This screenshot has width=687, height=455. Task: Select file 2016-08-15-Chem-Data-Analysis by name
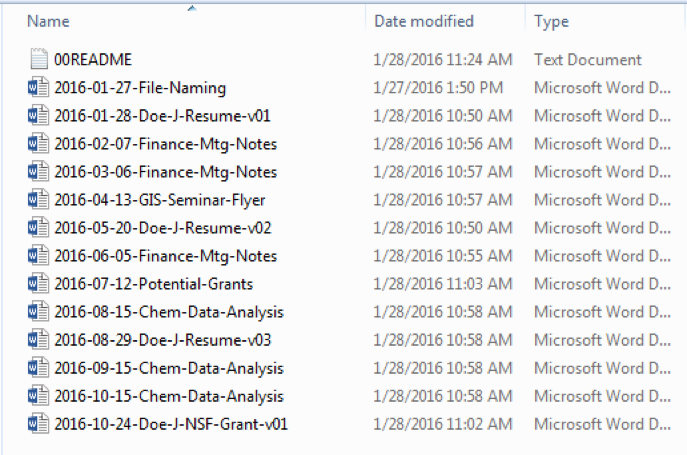point(168,312)
